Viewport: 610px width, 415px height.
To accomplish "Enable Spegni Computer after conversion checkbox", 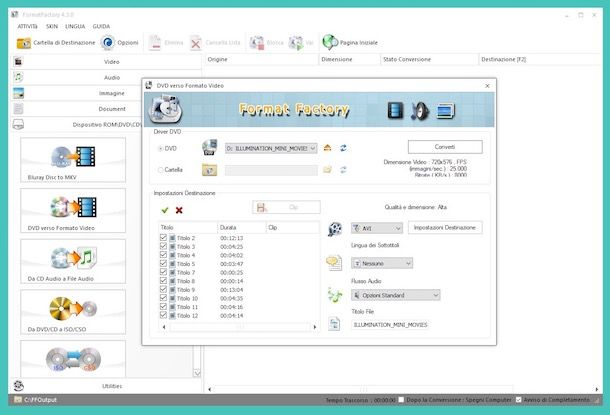I will click(401, 399).
